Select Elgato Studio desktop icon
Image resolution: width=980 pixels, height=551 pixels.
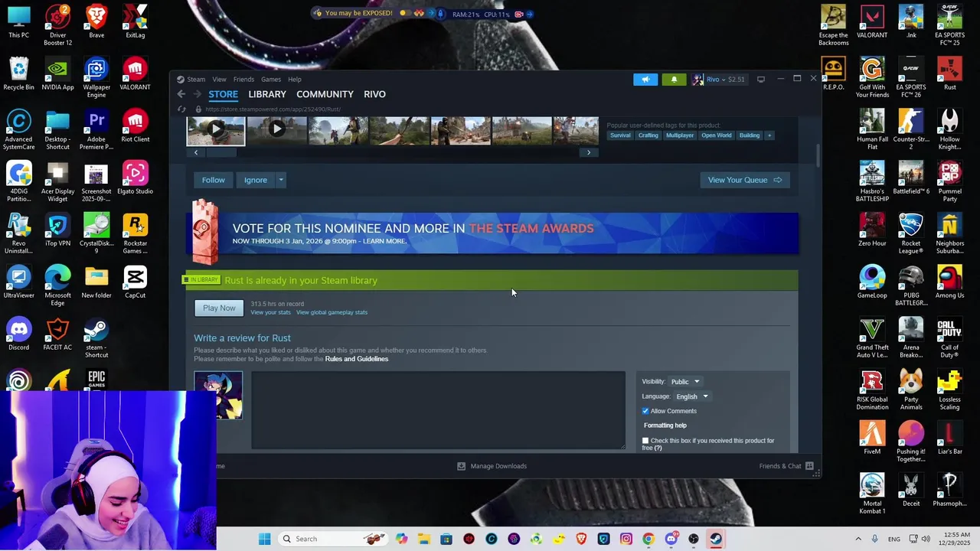[135, 178]
